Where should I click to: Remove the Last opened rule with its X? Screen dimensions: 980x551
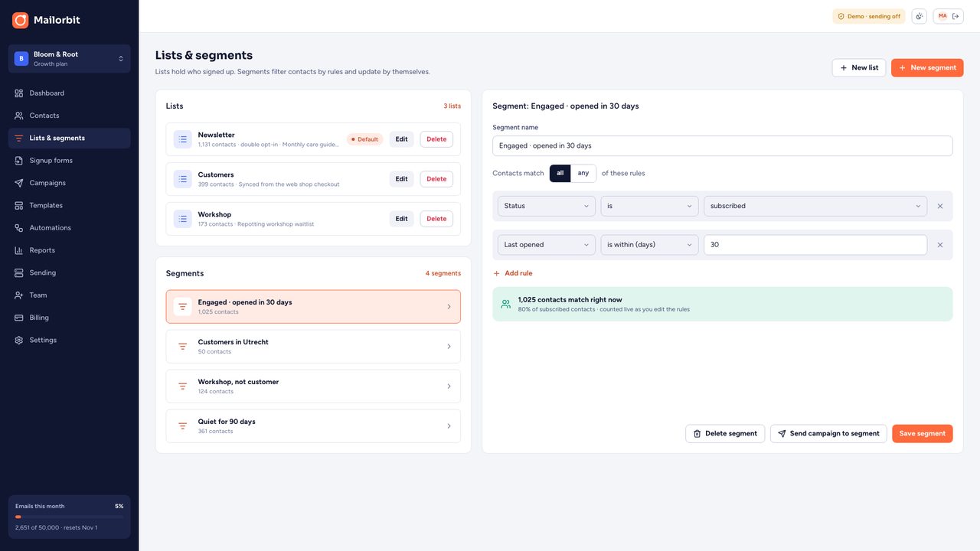[x=940, y=245]
